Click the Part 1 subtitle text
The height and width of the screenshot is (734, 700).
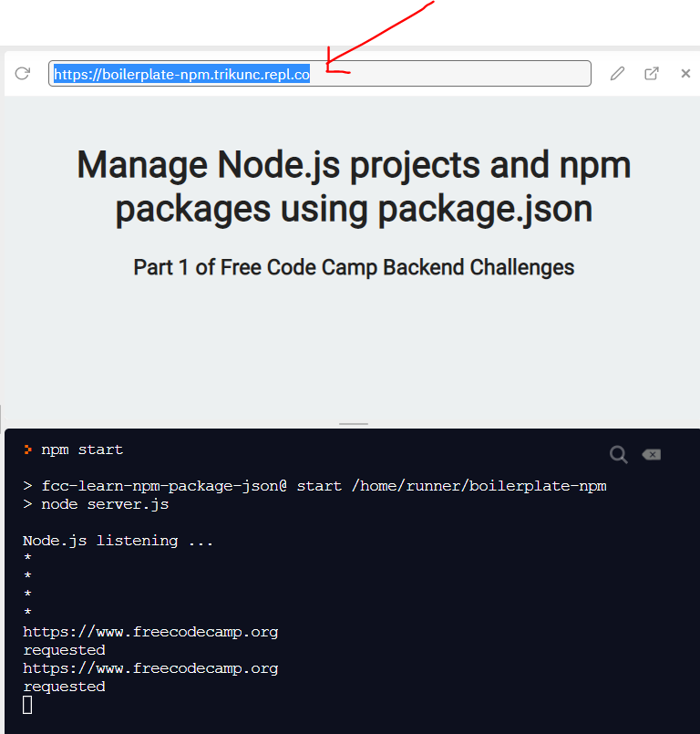pos(354,267)
